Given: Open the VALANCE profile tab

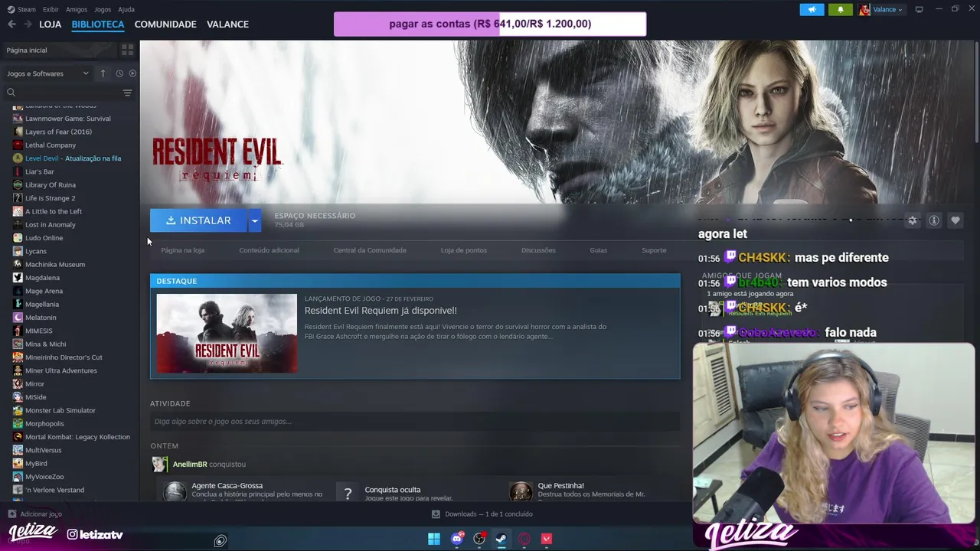Looking at the screenshot, I should coord(227,24).
